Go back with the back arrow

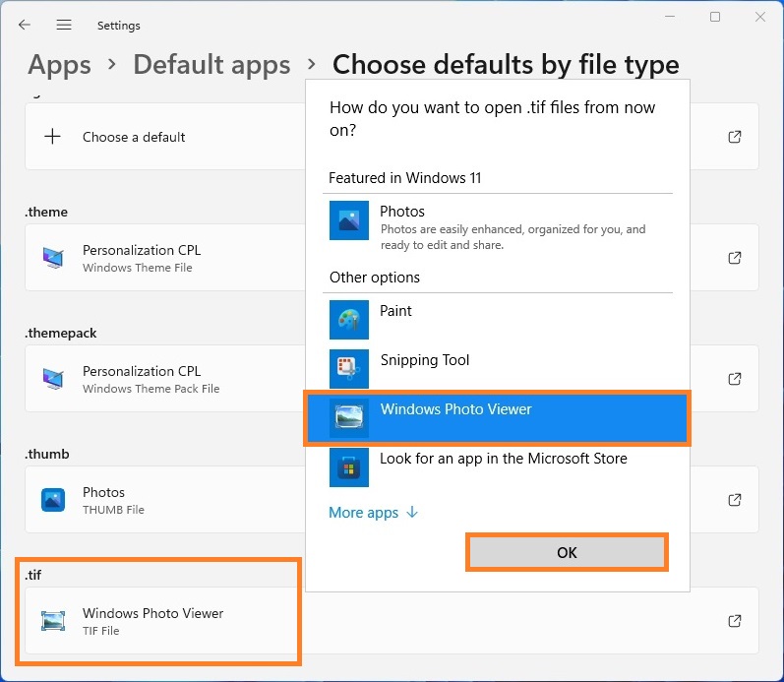(x=24, y=25)
